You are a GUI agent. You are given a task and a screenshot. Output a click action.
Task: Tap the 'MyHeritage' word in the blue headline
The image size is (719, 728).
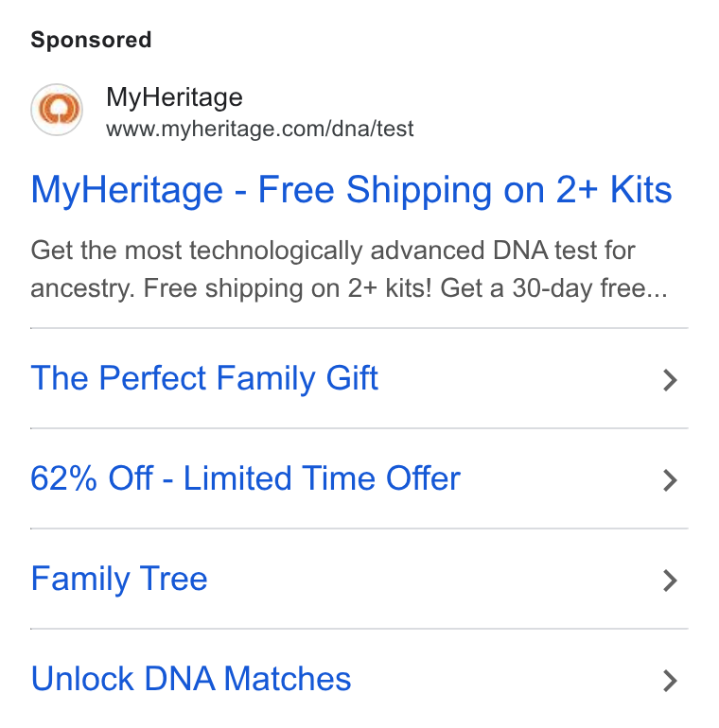127,190
